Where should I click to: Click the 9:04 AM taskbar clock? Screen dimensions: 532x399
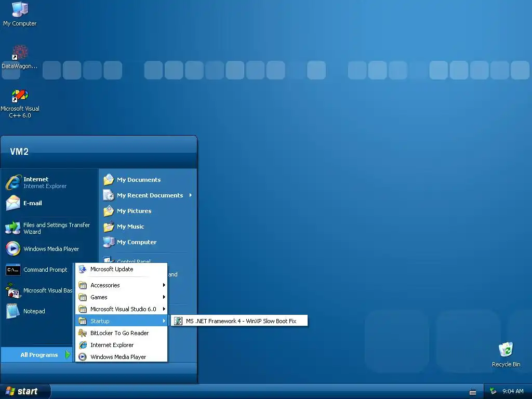coord(513,392)
